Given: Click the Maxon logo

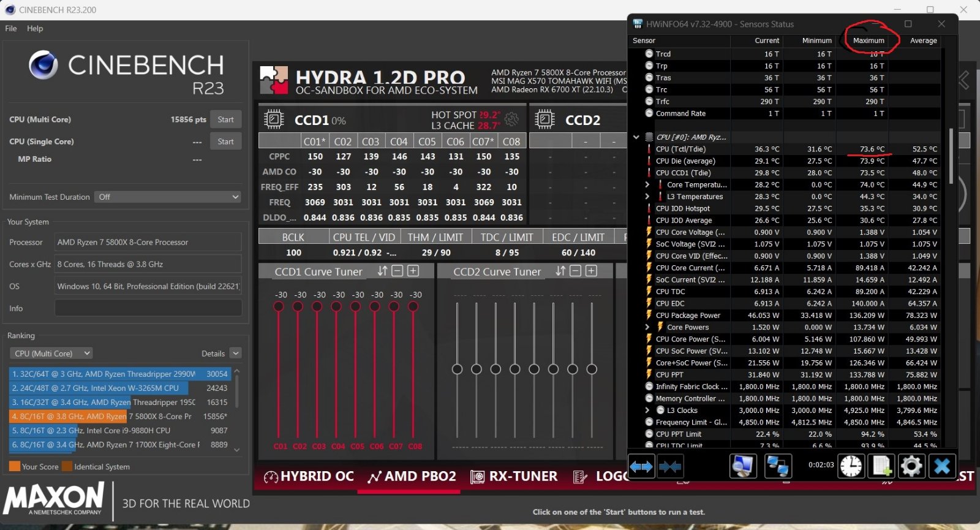Looking at the screenshot, I should pyautogui.click(x=55, y=499).
